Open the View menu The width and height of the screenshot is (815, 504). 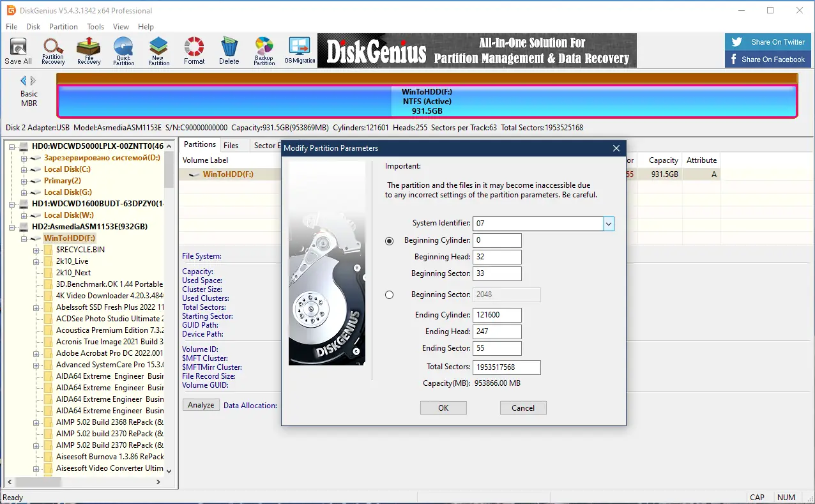click(121, 27)
